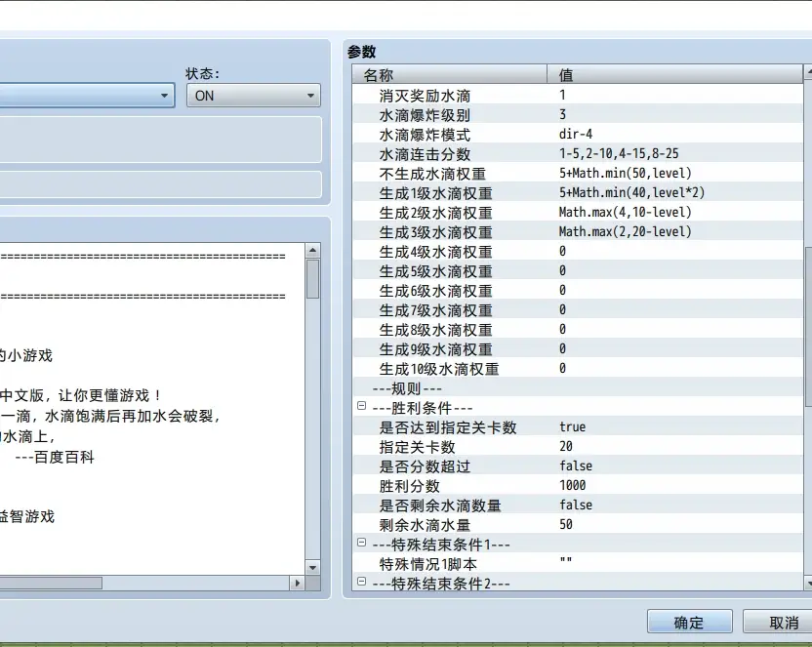Select the 是否达到指定关卡数 parameter
This screenshot has width=812, height=647.
(x=448, y=427)
